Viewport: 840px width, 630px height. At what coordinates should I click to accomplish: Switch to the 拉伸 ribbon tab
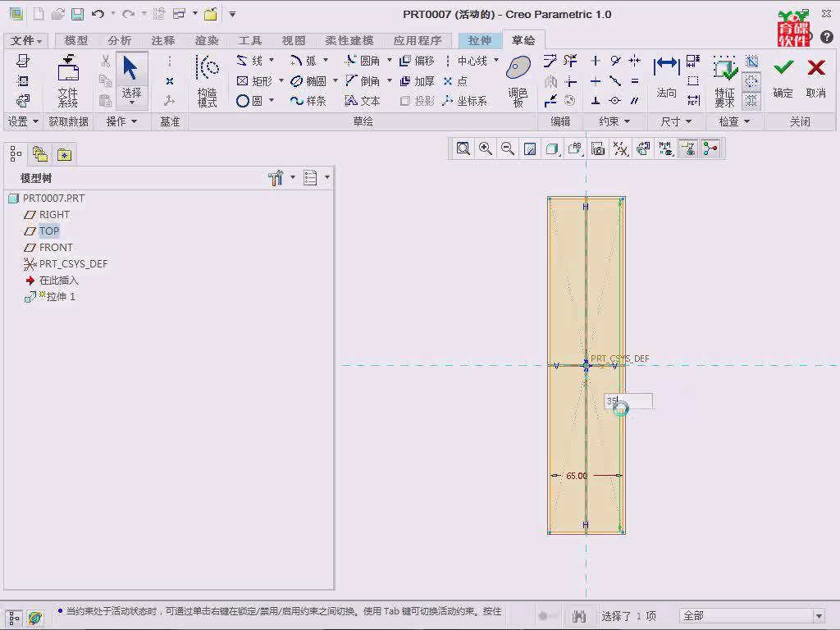(x=479, y=40)
